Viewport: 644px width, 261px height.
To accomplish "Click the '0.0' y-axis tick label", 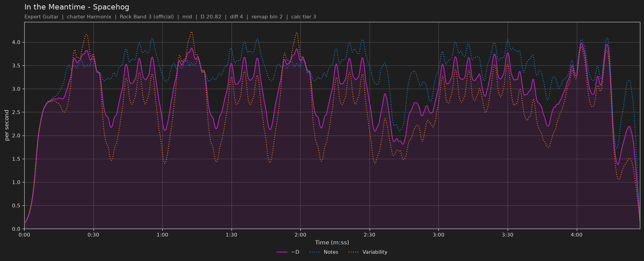I will coord(16,229).
